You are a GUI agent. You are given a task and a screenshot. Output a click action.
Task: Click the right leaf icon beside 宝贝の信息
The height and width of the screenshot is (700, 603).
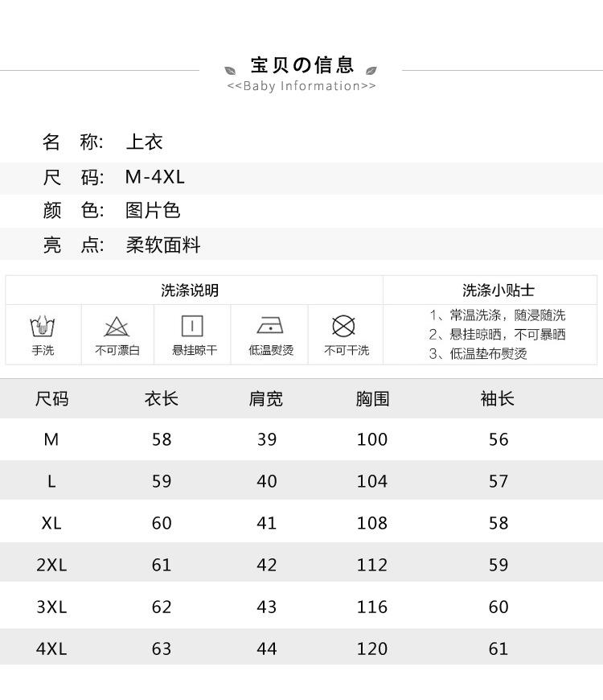coord(371,70)
